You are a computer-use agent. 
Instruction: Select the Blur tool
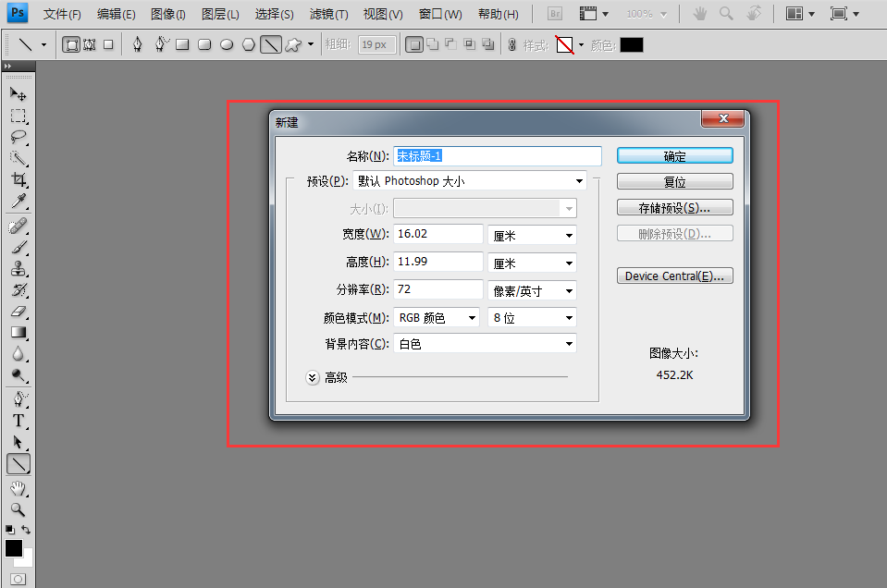point(18,354)
